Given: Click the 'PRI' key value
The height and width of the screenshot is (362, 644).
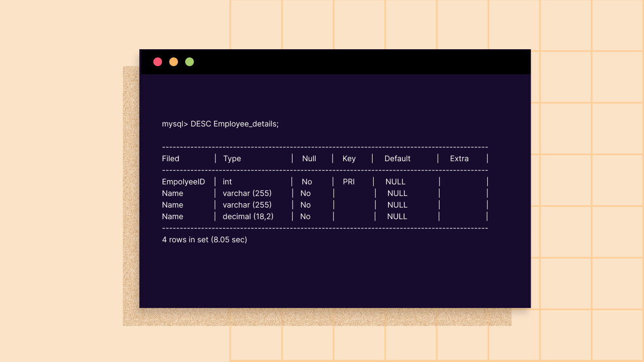Looking at the screenshot, I should tap(349, 182).
